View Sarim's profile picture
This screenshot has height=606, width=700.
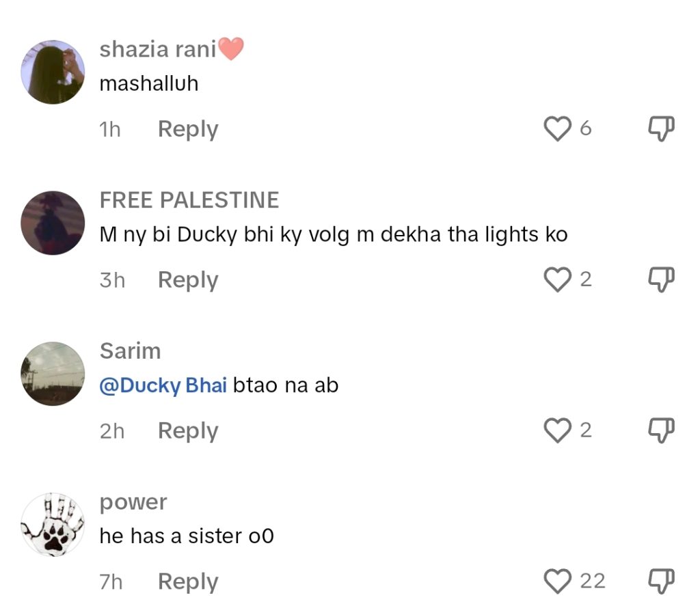[53, 374]
